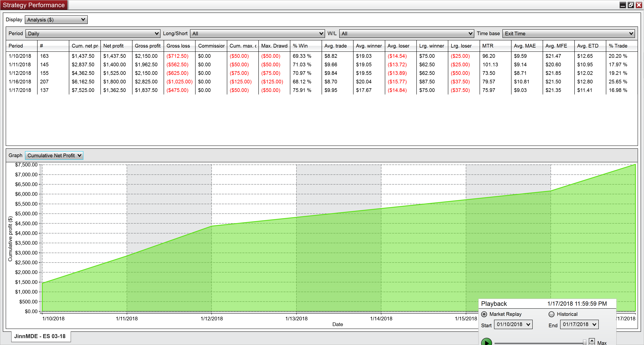Sort by the Avg. loser column header
Image resolution: width=644 pixels, height=345 pixels.
coord(400,46)
